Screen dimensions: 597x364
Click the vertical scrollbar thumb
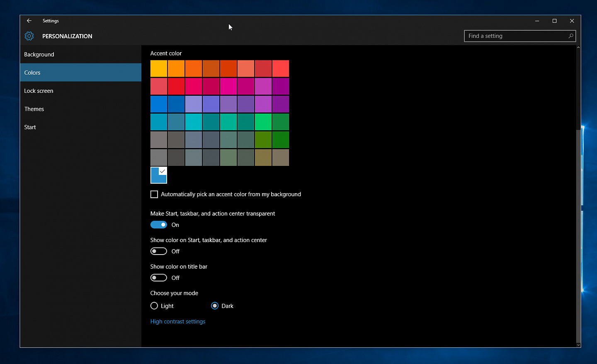(x=578, y=235)
